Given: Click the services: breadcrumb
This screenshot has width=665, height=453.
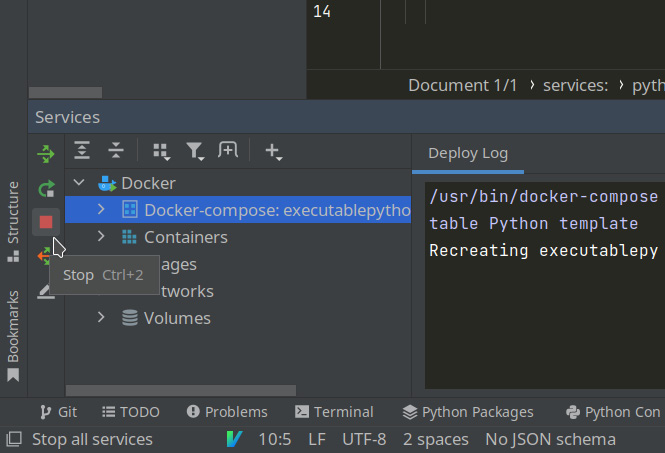Looking at the screenshot, I should pyautogui.click(x=575, y=85).
